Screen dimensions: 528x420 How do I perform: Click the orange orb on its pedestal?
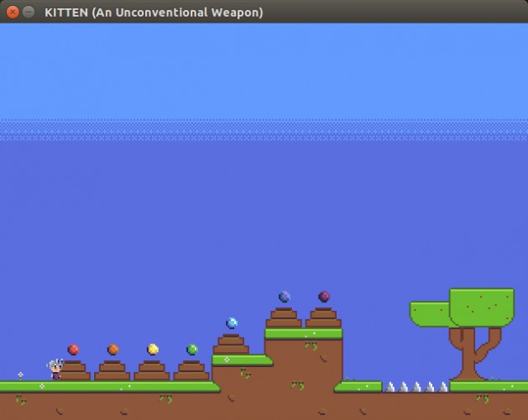pos(113,349)
